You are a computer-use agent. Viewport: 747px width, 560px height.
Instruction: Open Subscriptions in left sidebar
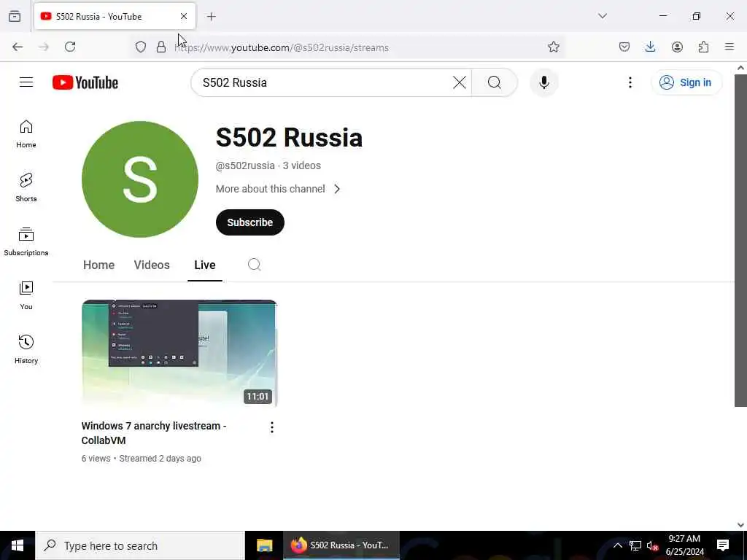coord(26,242)
